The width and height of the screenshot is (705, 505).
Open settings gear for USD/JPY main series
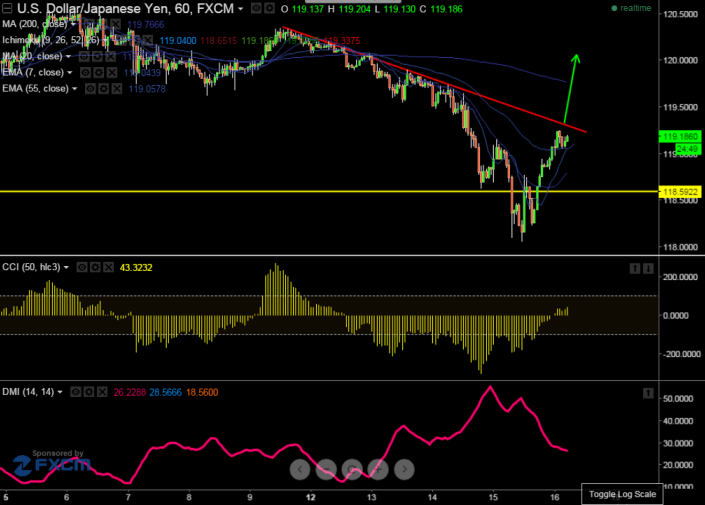pyautogui.click(x=269, y=8)
